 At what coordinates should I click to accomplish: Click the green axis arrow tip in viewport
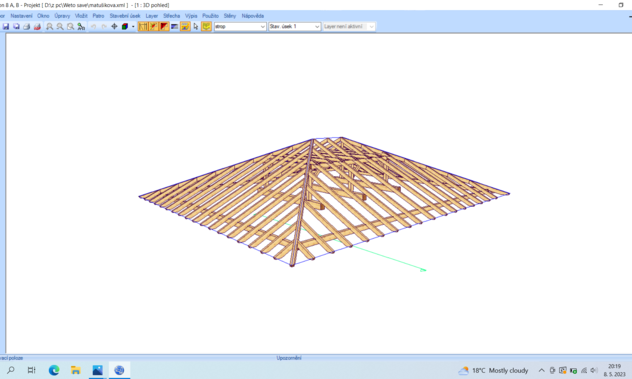click(423, 270)
